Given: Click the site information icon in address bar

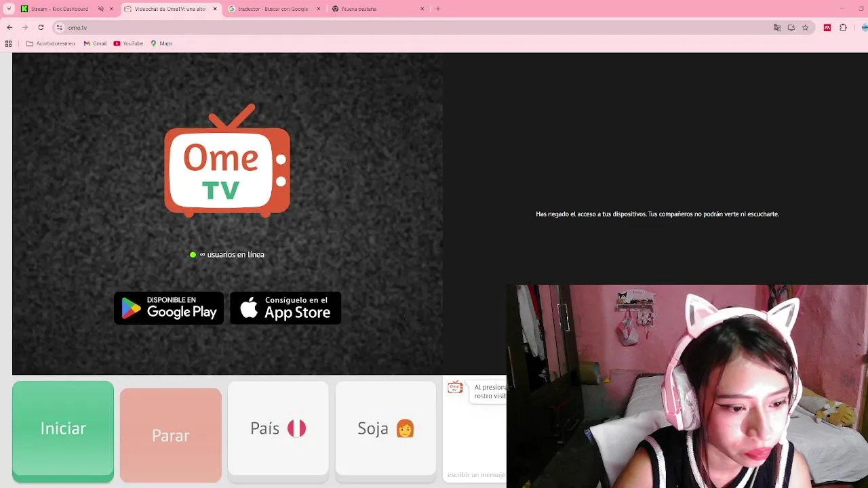Looking at the screenshot, I should pyautogui.click(x=60, y=28).
